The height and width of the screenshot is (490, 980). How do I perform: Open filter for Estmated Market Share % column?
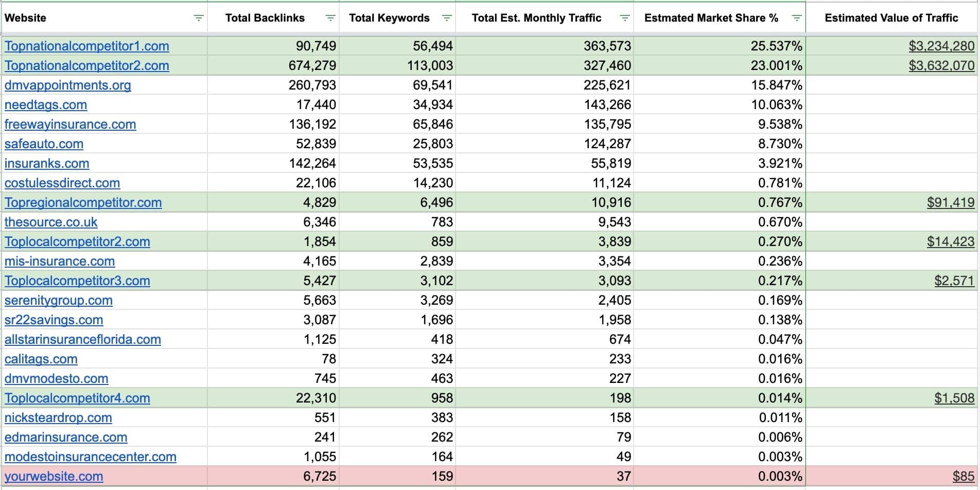tap(796, 18)
